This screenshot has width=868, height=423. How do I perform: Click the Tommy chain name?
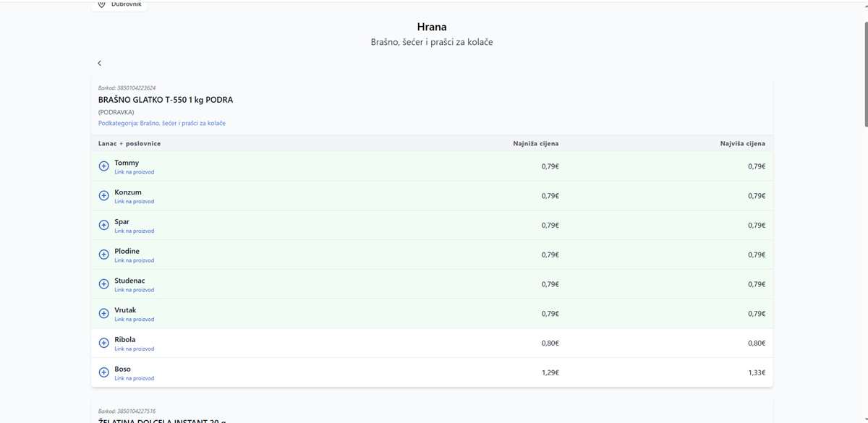tap(127, 163)
